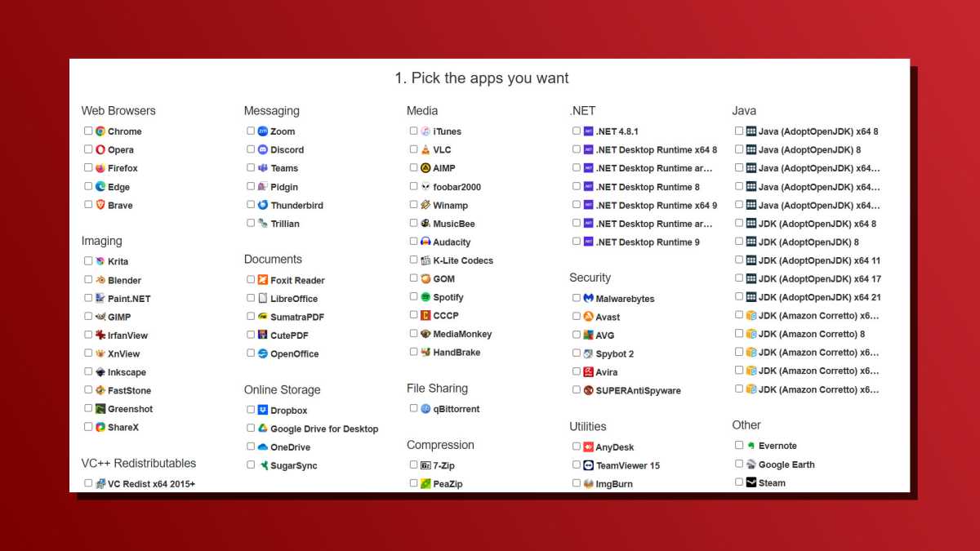Click the iTunes icon
The image size is (980, 551).
425,131
